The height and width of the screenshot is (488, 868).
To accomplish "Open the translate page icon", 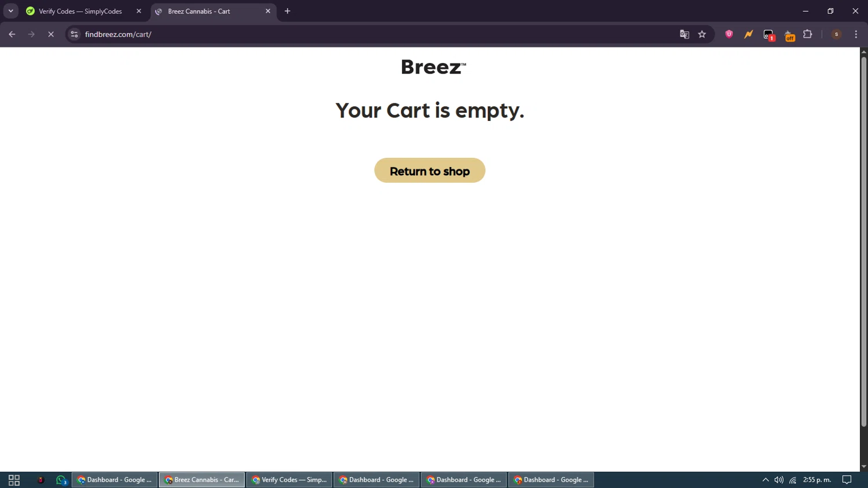I will (685, 34).
